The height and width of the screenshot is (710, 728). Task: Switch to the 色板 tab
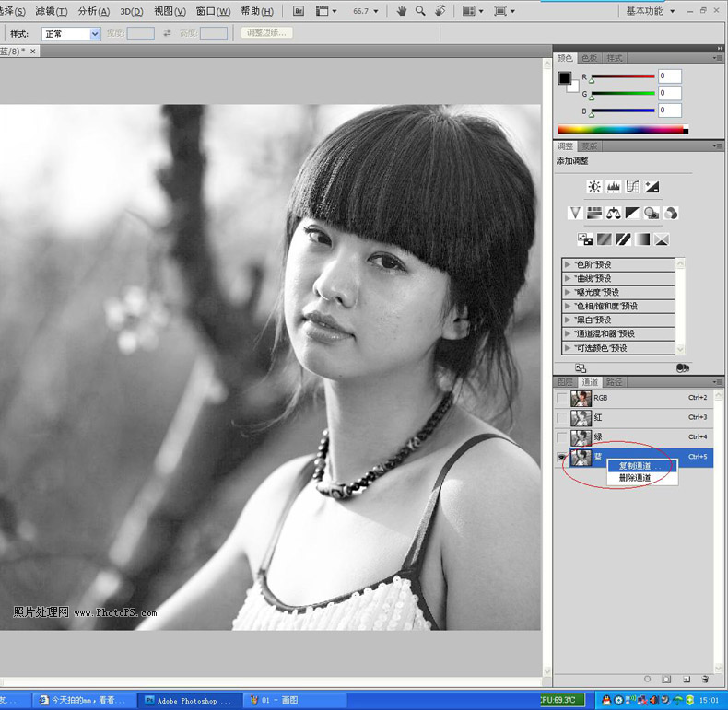[x=589, y=58]
